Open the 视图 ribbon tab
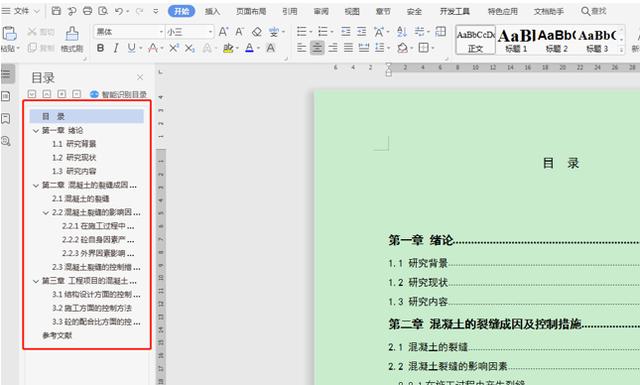 (352, 11)
